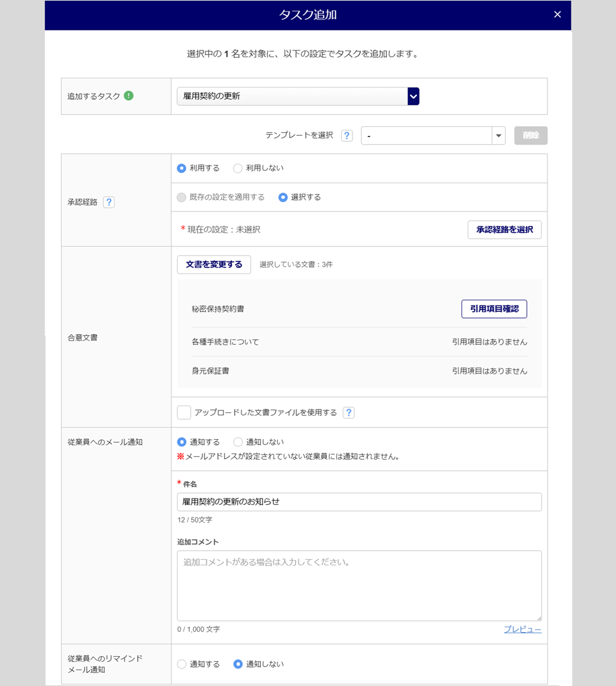Open the 雇用契約の更新 task dropdown
This screenshot has height=686, width=616.
click(x=413, y=96)
